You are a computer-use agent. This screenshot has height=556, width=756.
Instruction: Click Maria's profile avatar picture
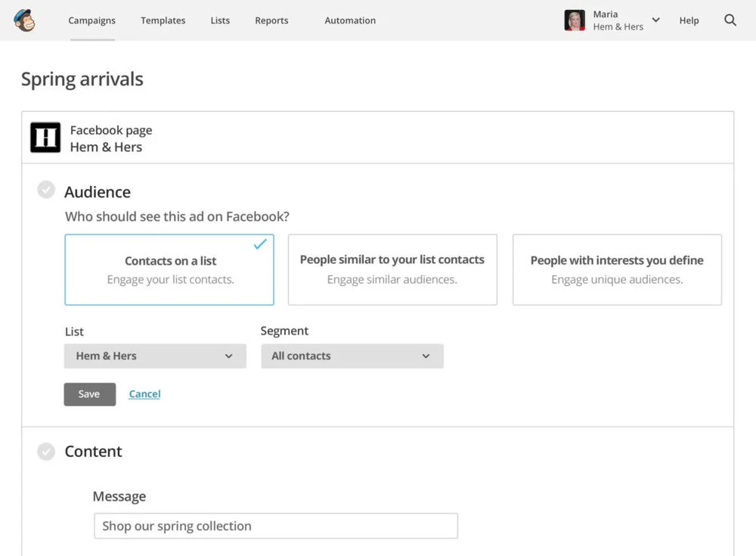click(x=574, y=20)
